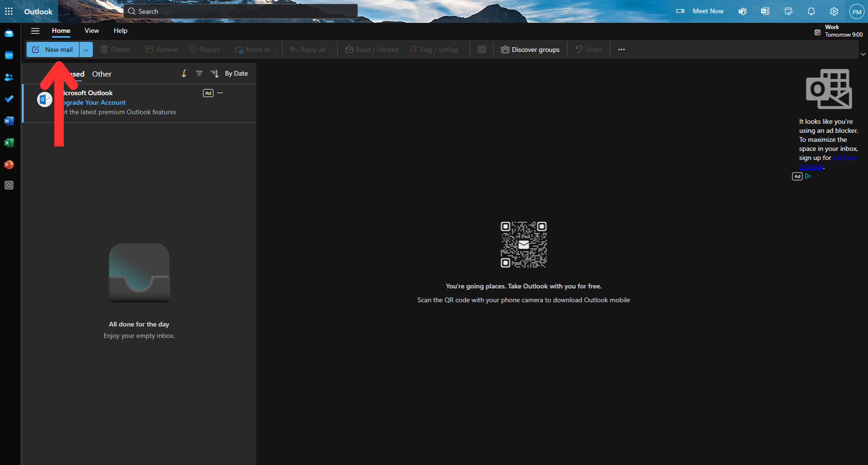Launch Word from the left sidebar

(9, 121)
